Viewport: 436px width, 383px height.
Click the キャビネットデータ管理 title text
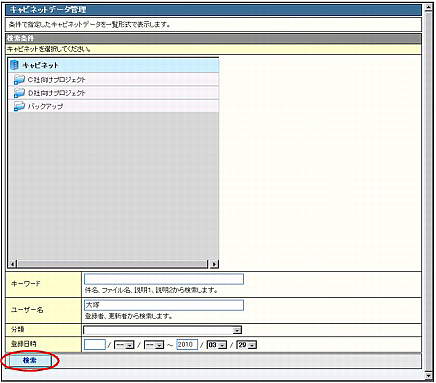point(48,10)
